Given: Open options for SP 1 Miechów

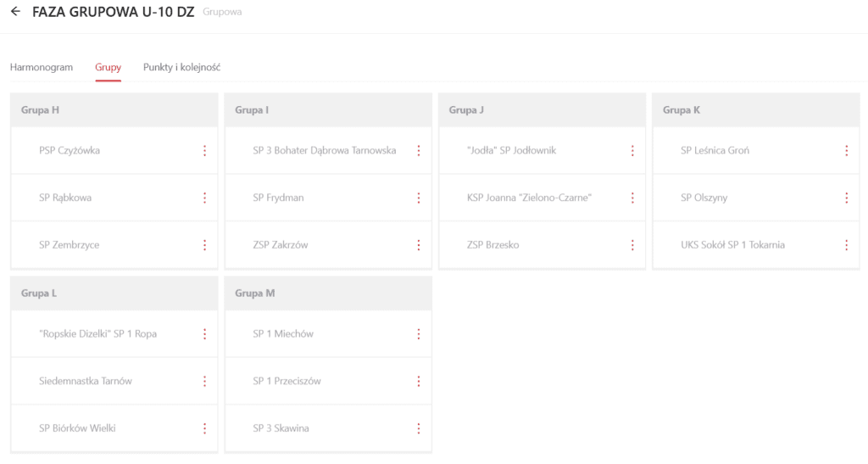Looking at the screenshot, I should click(419, 334).
